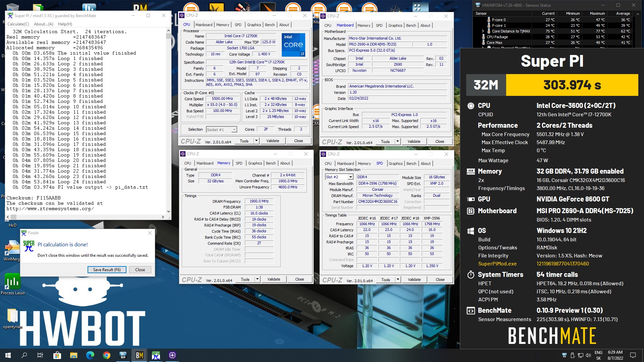644x362 pixels.
Task: Click Close button in bottom-left CPU-Z
Action: tap(300, 279)
